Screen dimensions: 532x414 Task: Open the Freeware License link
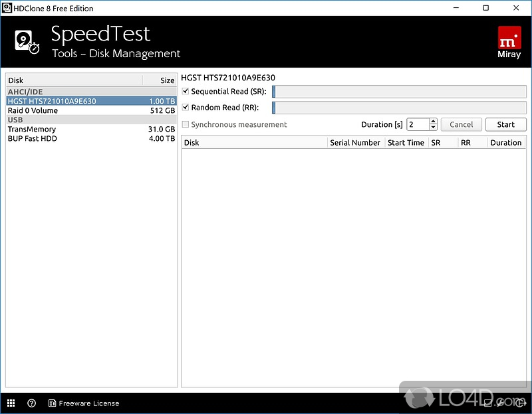[x=89, y=403]
